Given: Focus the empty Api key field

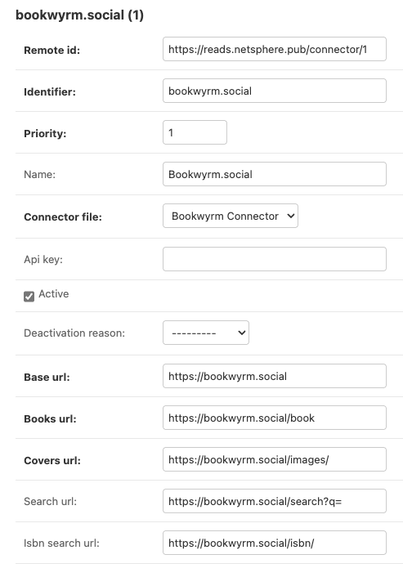Looking at the screenshot, I should tap(275, 259).
